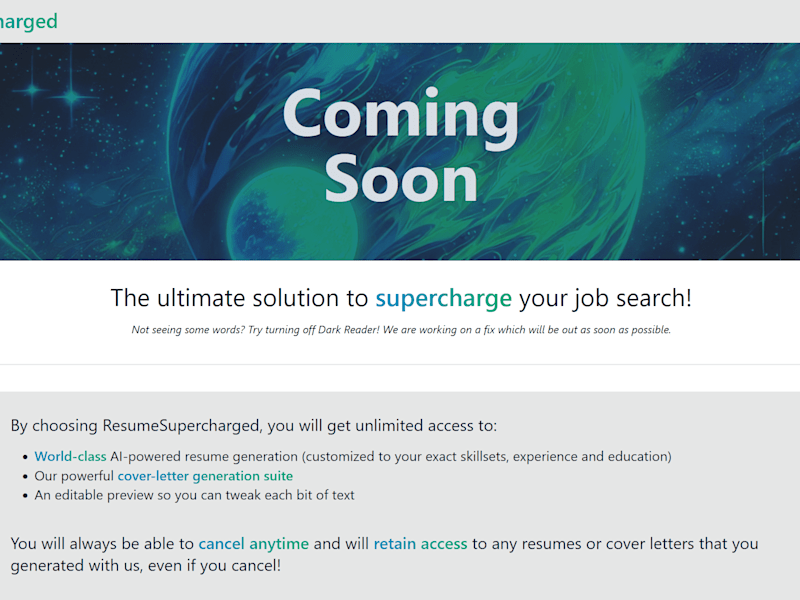
Task: Click the 'retain access' highlighted phrase
Action: 420,544
